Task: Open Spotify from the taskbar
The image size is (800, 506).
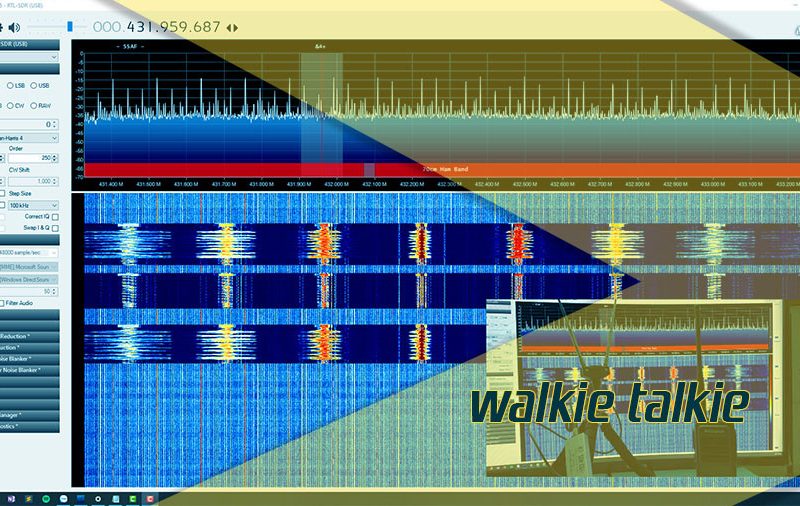Action: 46,499
